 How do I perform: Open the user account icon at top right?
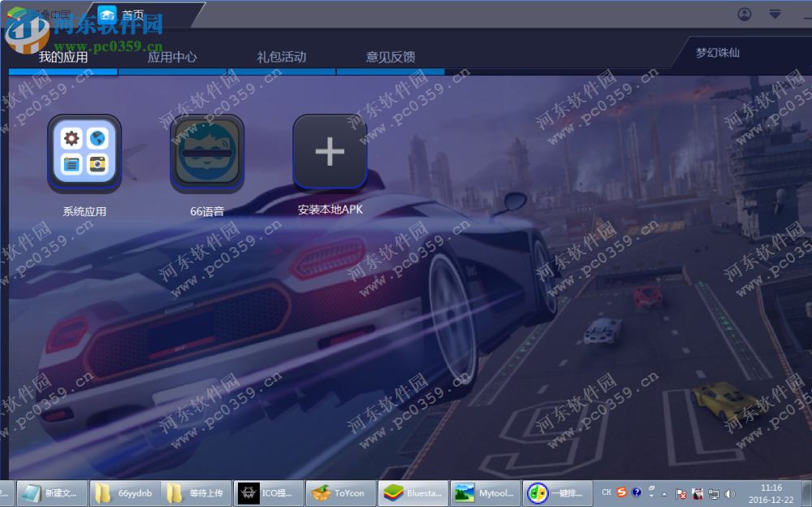point(744,14)
